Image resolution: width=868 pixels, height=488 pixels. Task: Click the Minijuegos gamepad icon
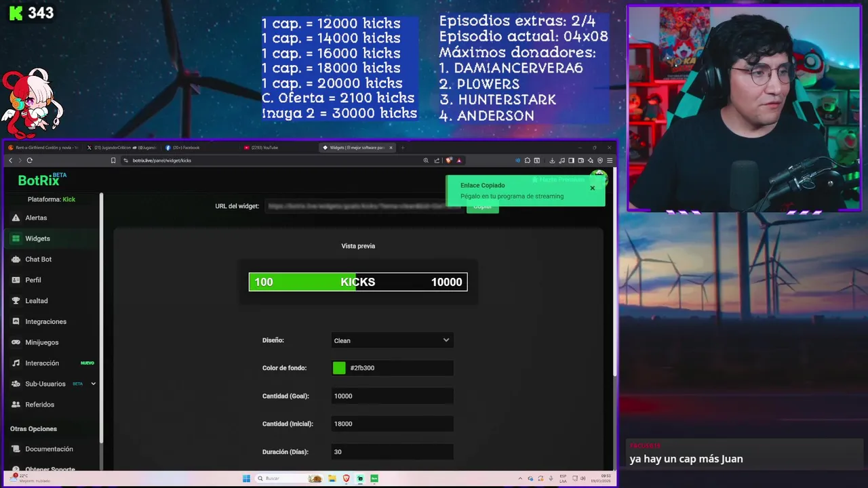pyautogui.click(x=16, y=342)
